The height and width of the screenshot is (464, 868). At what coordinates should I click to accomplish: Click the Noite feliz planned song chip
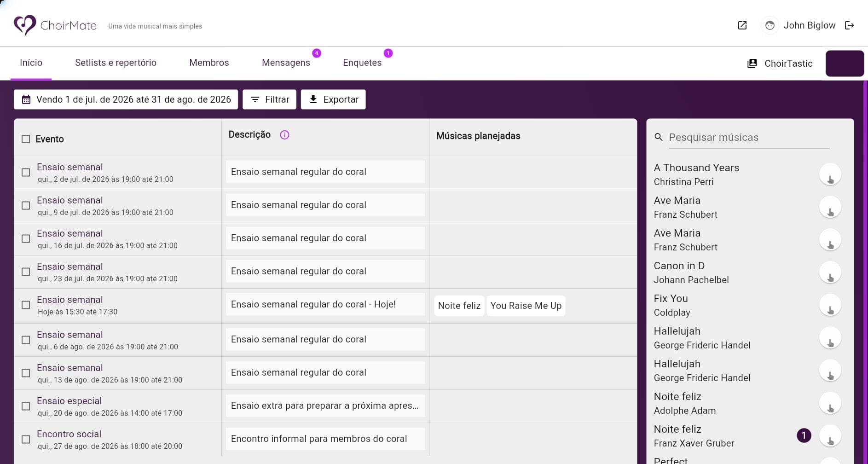[x=459, y=306]
